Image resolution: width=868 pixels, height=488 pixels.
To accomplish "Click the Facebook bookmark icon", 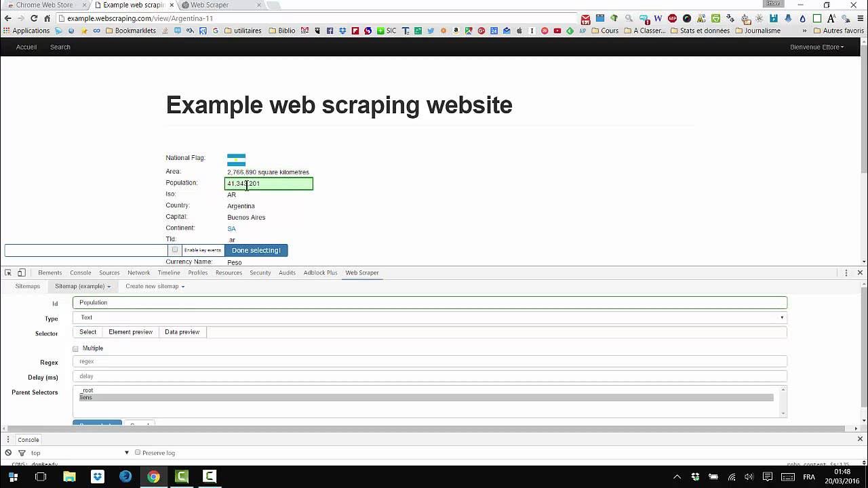I will (x=330, y=30).
